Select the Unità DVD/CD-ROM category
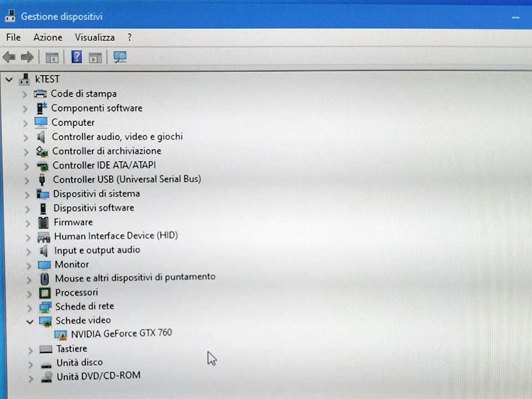This screenshot has width=532, height=399. pyautogui.click(x=98, y=376)
